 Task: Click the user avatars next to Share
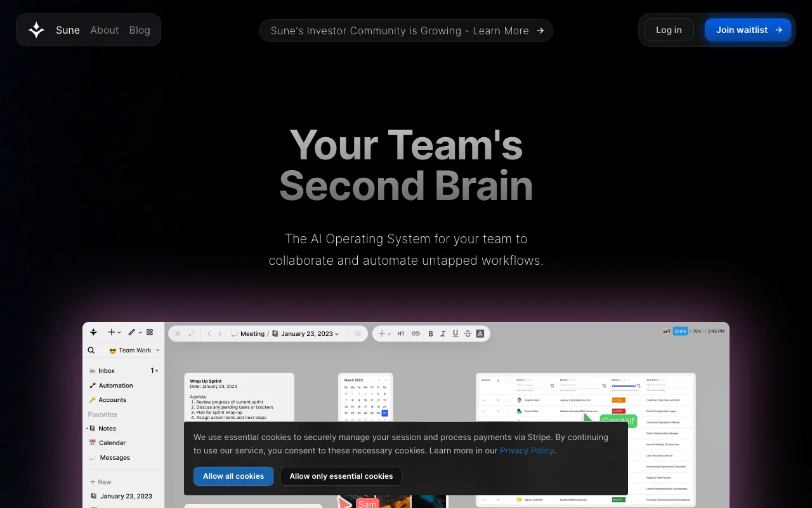click(x=667, y=331)
